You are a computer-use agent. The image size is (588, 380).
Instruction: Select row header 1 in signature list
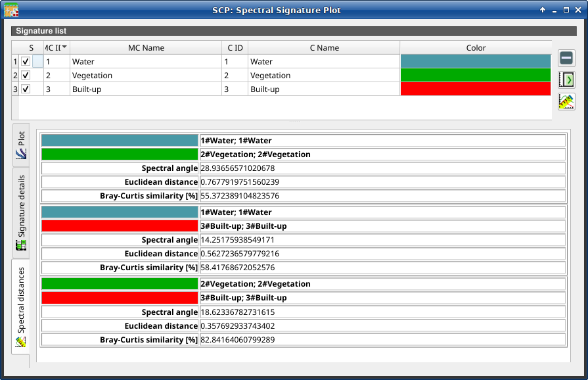coord(15,62)
